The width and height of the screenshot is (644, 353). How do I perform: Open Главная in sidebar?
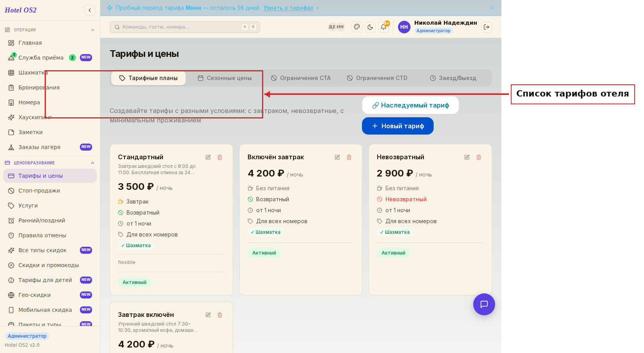pos(50,43)
